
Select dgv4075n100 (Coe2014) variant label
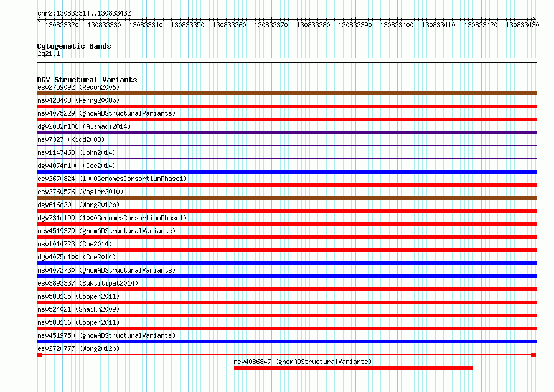(x=77, y=257)
